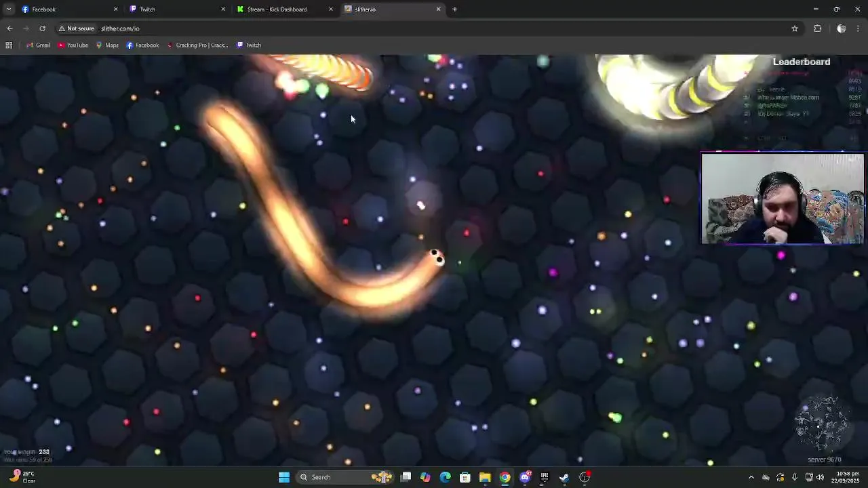Image resolution: width=868 pixels, height=488 pixels.
Task: Close the Twitch browser tab
Action: [x=223, y=9]
